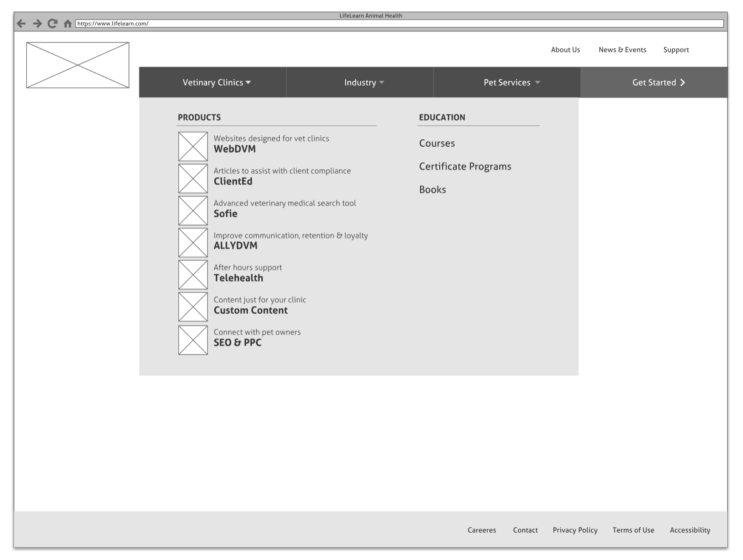
Task: Click the EDUCATION section heading
Action: click(442, 118)
